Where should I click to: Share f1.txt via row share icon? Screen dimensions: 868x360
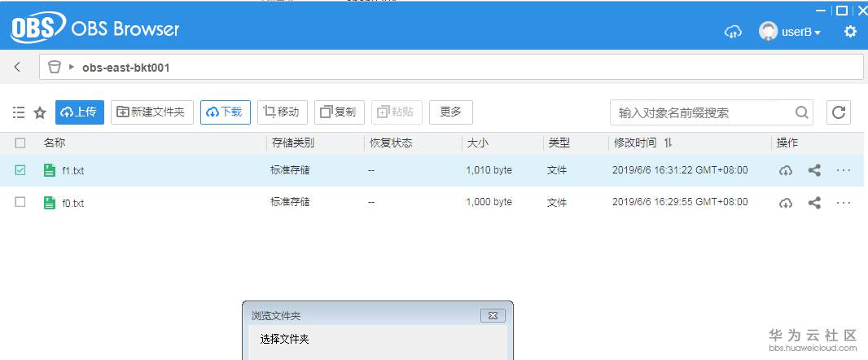click(813, 170)
